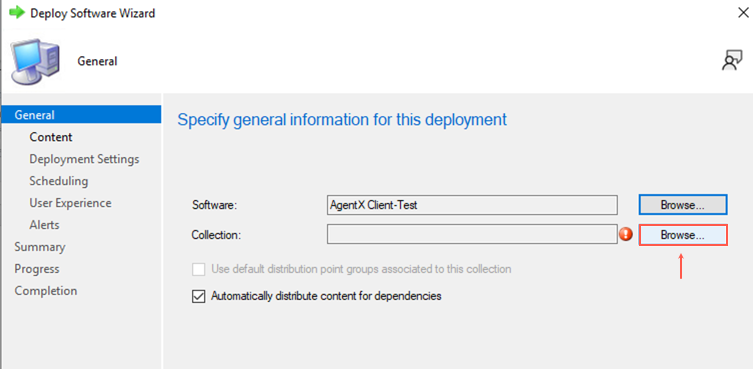Enable Use default distribution point groups checkbox

[198, 269]
